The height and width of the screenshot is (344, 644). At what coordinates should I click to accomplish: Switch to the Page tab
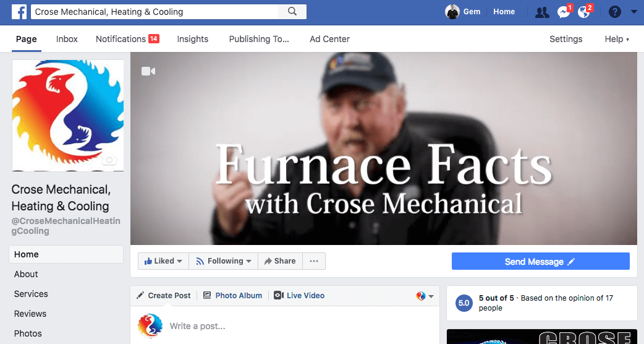coord(27,39)
